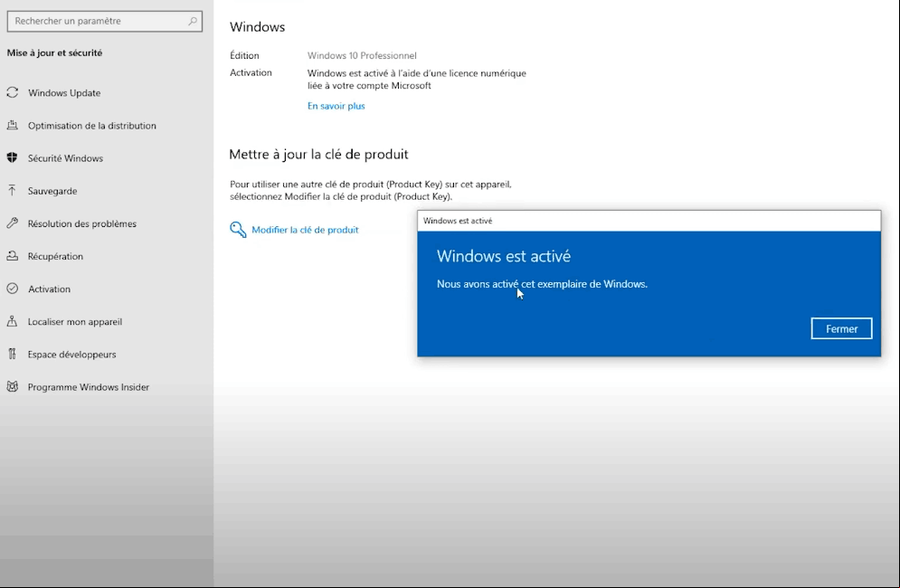Open Windows Update settings
Screen dimensions: 900x588
tap(64, 93)
